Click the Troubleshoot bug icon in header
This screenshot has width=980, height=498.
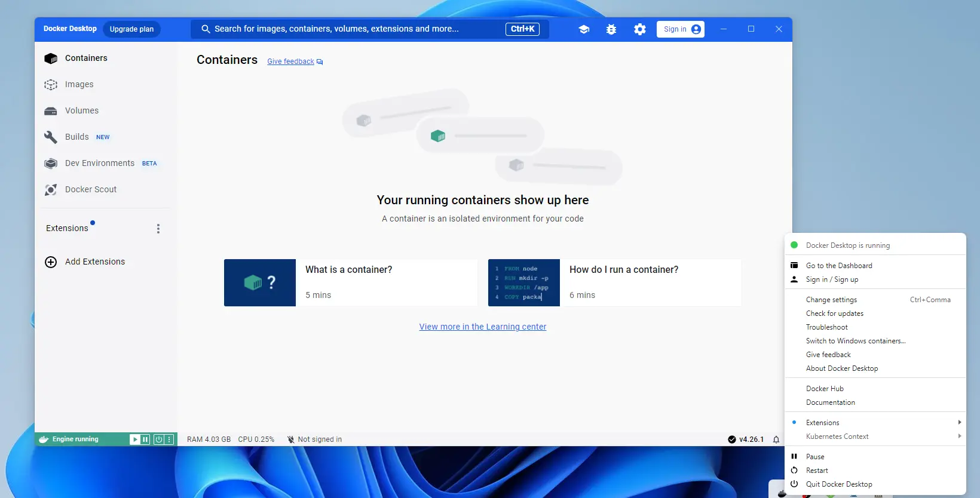click(611, 29)
